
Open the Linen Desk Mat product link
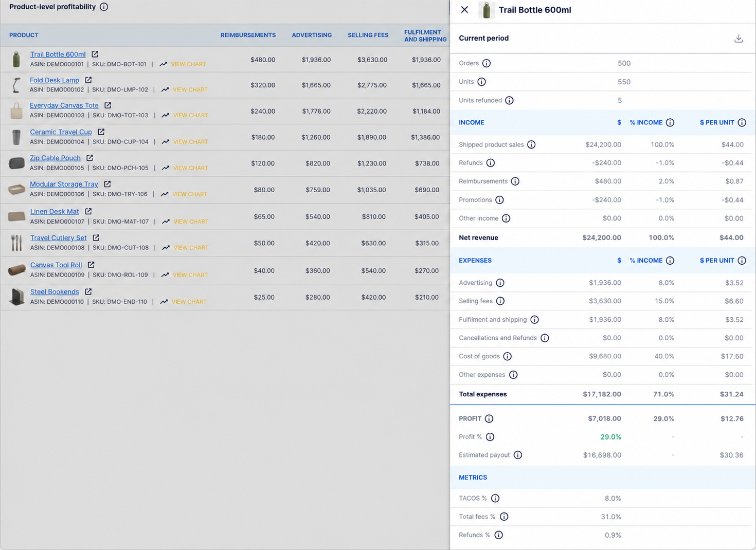coord(55,211)
